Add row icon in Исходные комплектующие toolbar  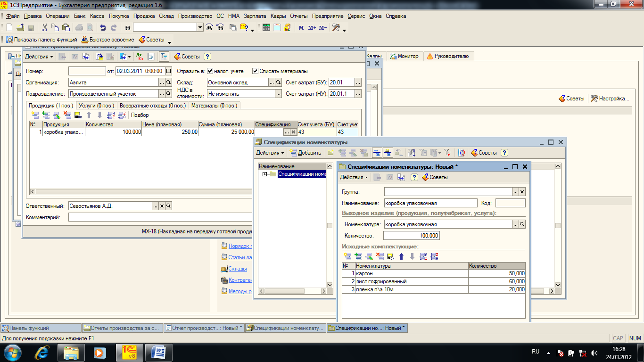pyautogui.click(x=348, y=256)
